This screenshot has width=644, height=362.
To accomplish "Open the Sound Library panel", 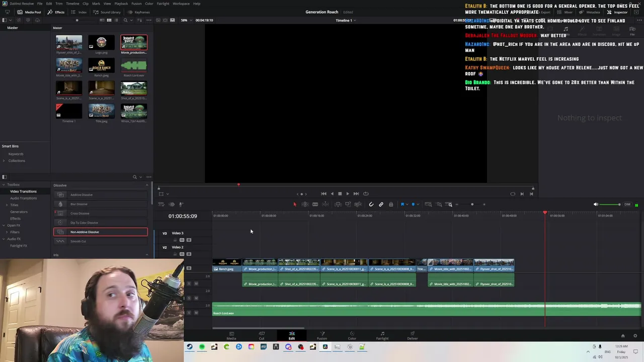I will point(107,12).
